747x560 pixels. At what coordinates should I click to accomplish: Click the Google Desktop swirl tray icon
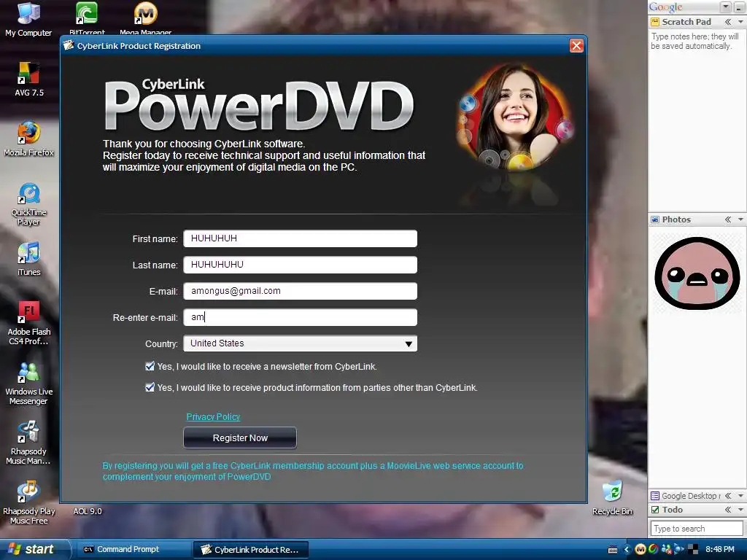[653, 549]
